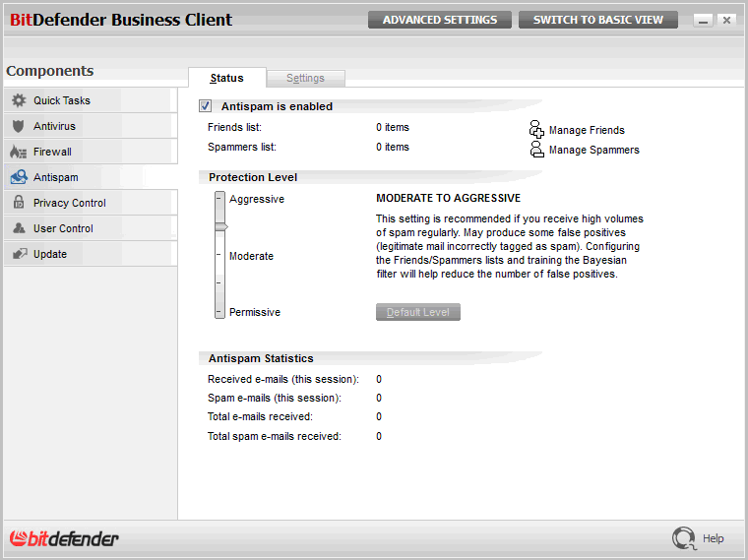Click the Moderate level label
This screenshot has height=560, width=748.
[x=251, y=256]
